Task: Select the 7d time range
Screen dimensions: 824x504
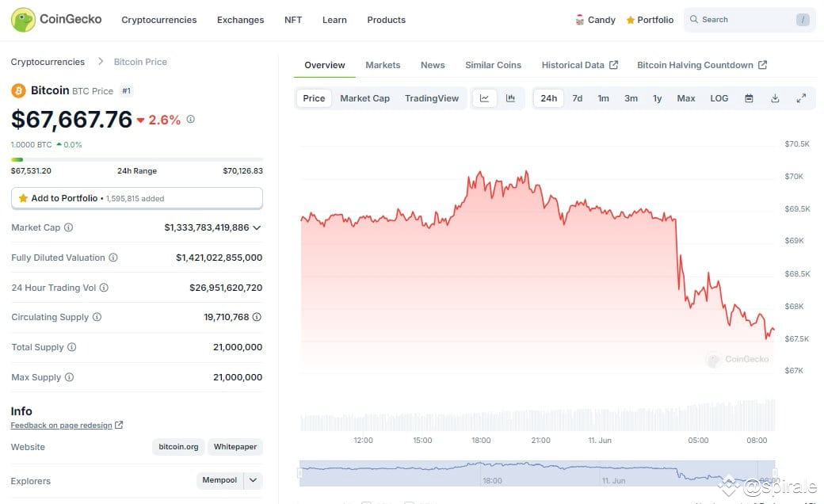Action: tap(577, 98)
